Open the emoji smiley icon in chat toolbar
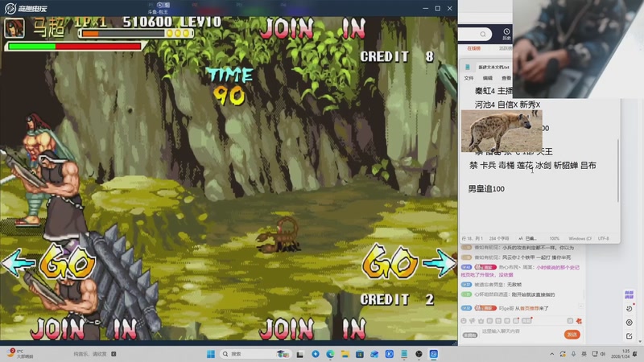 tap(464, 321)
